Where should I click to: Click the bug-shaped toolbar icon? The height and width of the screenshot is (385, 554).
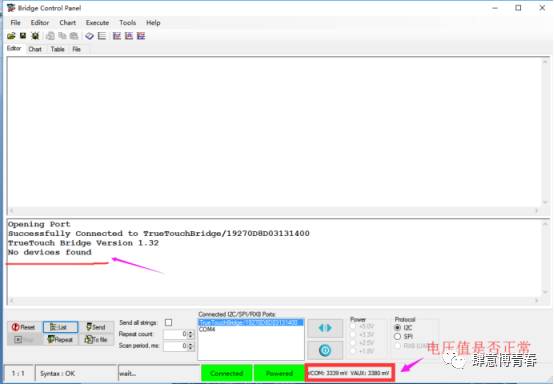35,36
